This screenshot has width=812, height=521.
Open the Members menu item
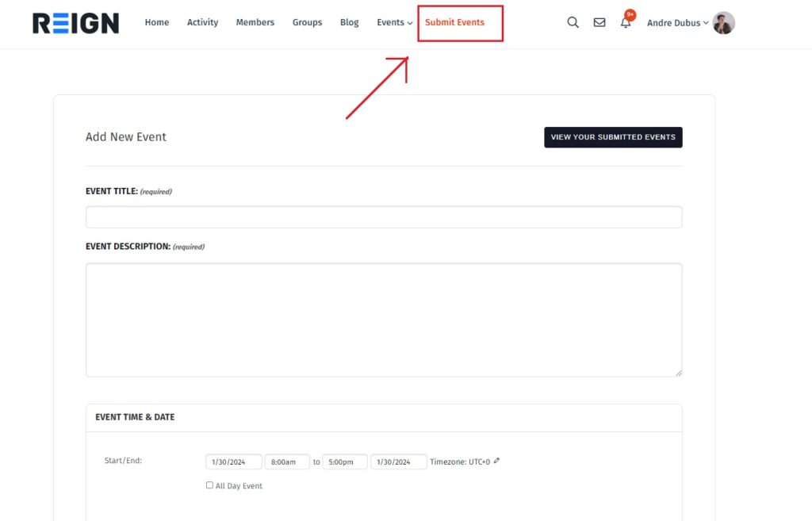[255, 22]
